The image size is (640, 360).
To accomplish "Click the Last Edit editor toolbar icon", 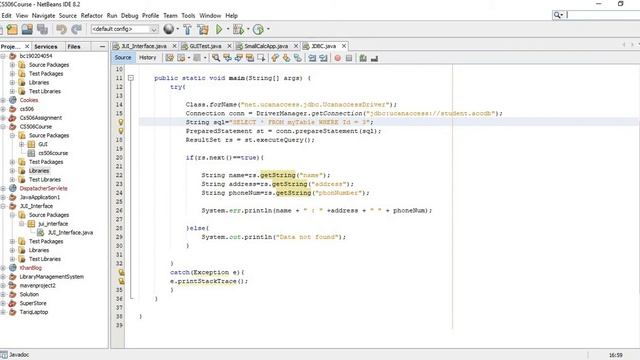I will 169,58.
